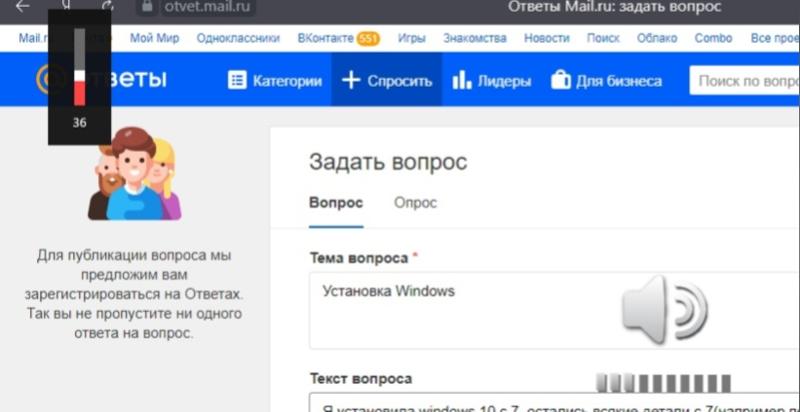Switch to the Опрос tab
800x412 pixels.
[x=415, y=203]
